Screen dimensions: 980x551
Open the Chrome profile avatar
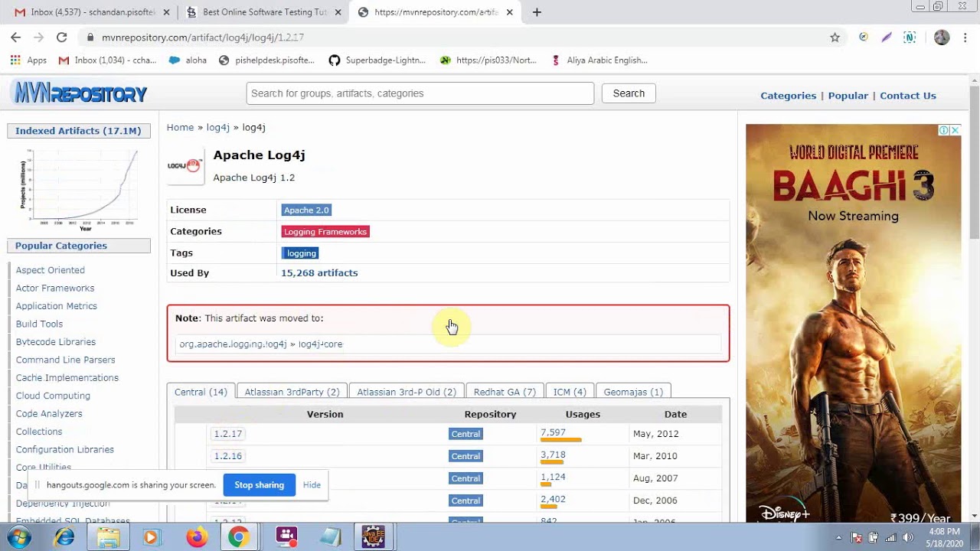942,37
